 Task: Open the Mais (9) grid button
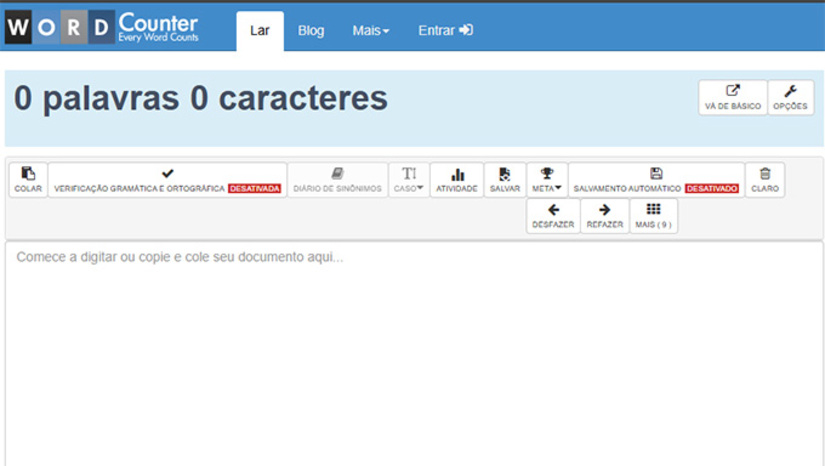coord(653,216)
